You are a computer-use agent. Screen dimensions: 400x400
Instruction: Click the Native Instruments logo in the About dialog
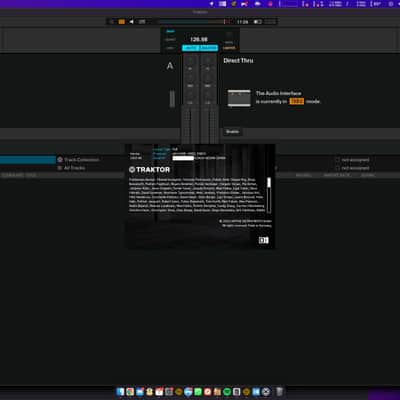(263, 240)
